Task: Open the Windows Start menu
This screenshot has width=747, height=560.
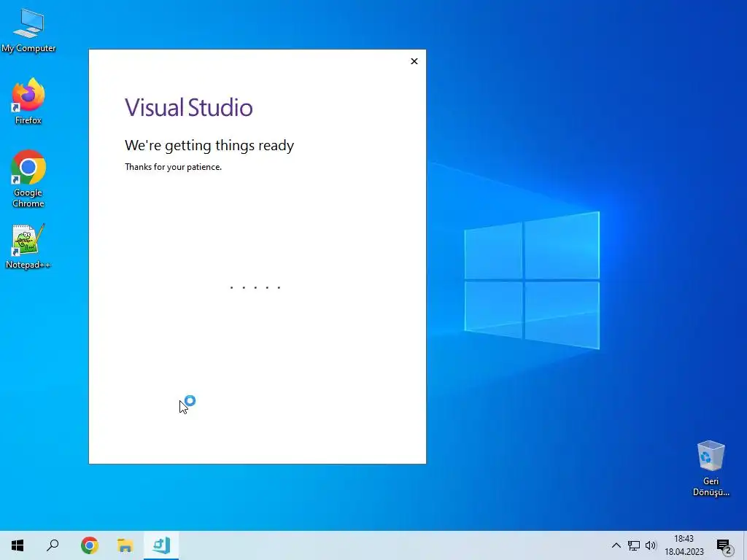Action: pyautogui.click(x=18, y=545)
